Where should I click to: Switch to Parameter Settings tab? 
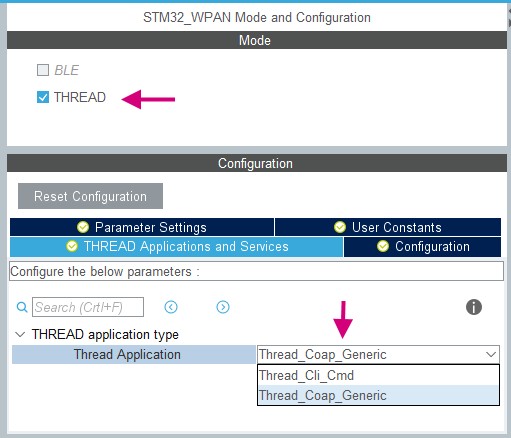[142, 227]
